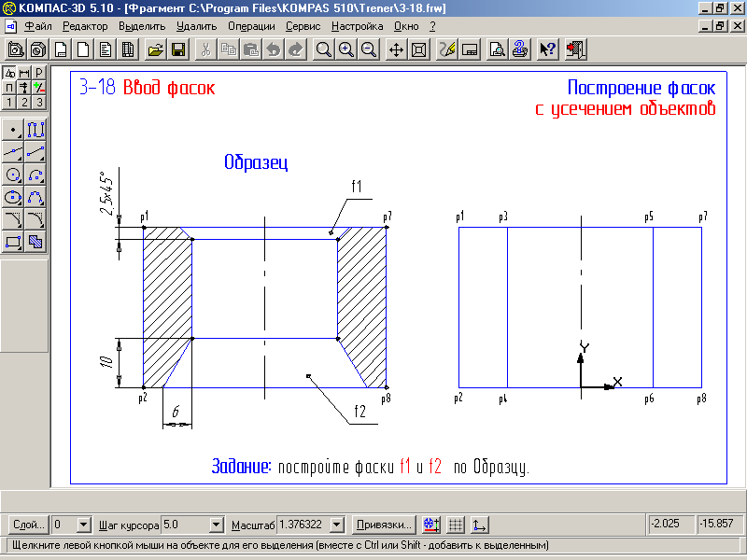Open the Операции menu
The width and height of the screenshot is (747, 560).
click(x=251, y=27)
